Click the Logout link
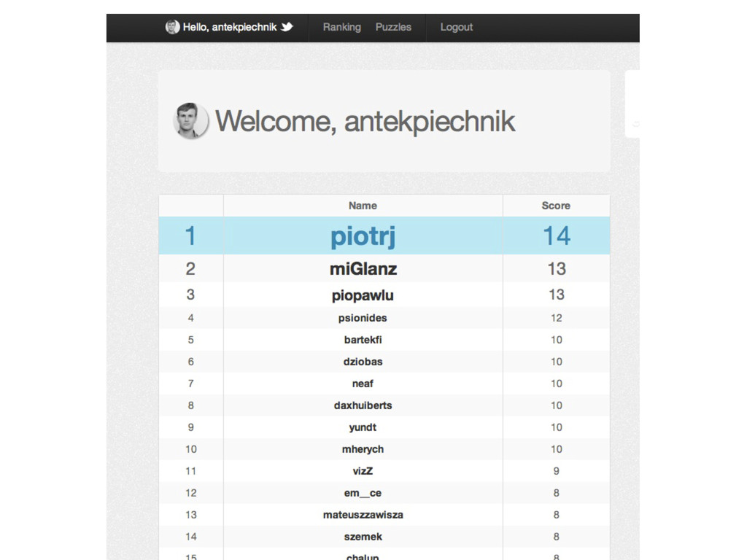The image size is (747, 560). click(457, 27)
